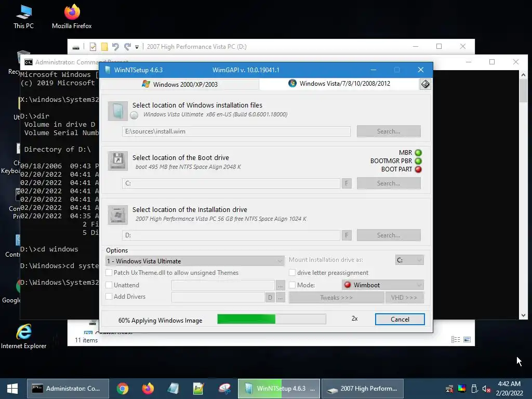
Task: Switch to Administrator Command Prompt taskbar item
Action: click(x=68, y=389)
